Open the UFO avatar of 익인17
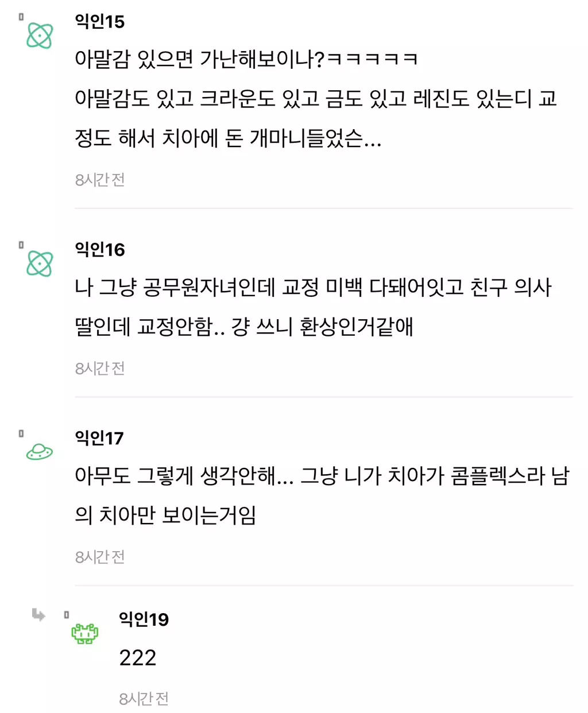Screen dimensions: 588x713 pyautogui.click(x=40, y=452)
